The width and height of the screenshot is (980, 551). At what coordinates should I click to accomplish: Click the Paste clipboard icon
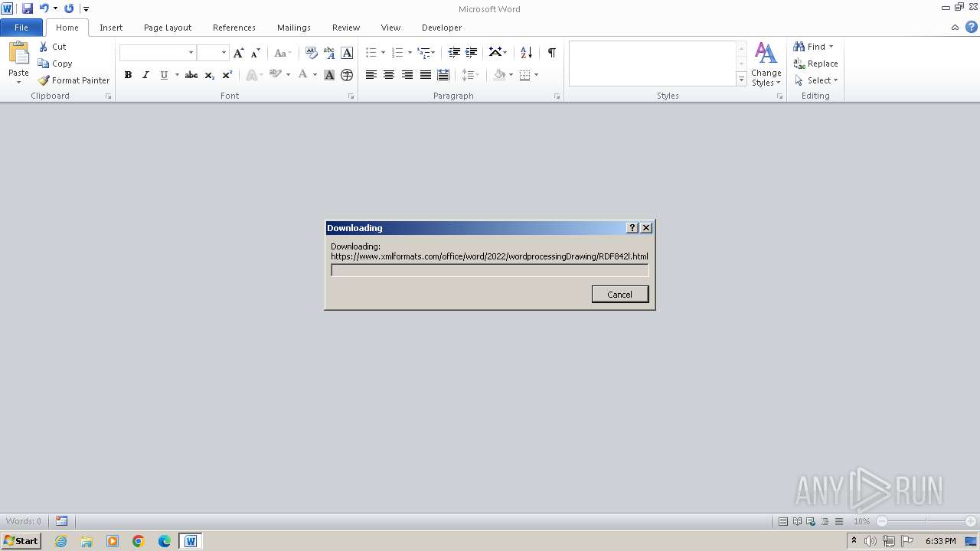point(18,54)
